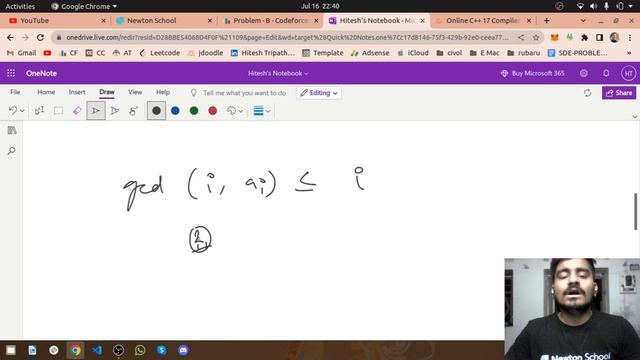Reload the current page
Screen dimensions: 640x360
pyautogui.click(x=40, y=38)
